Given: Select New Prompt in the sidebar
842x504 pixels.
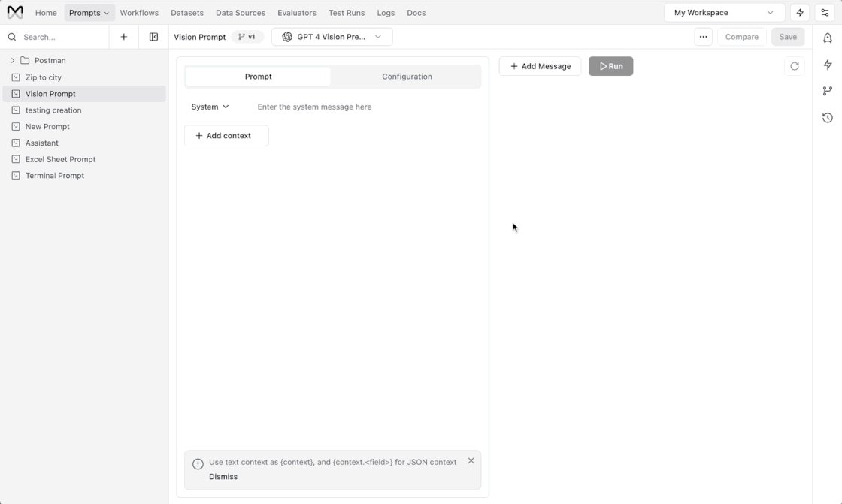Looking at the screenshot, I should [84, 127].
